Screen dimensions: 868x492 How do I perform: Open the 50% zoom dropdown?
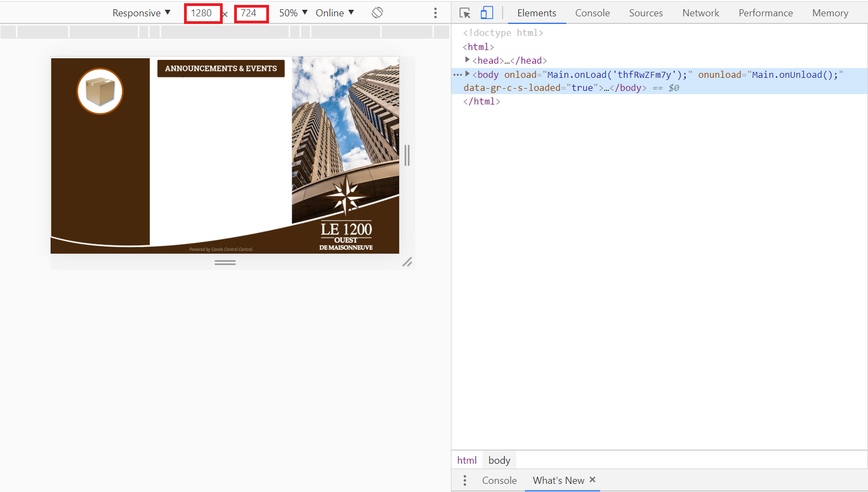click(x=293, y=13)
